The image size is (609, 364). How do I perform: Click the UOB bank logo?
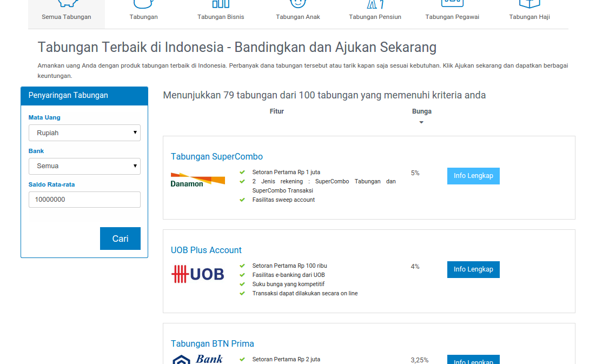point(198,274)
